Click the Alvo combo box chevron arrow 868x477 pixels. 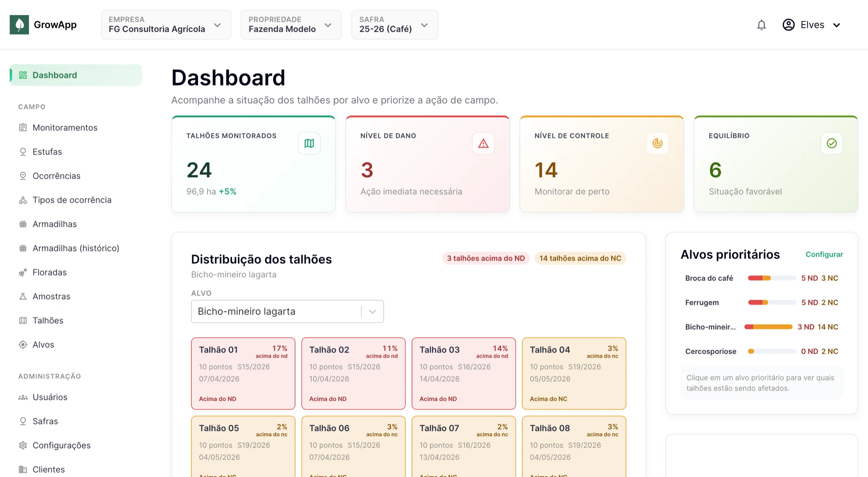(x=372, y=312)
